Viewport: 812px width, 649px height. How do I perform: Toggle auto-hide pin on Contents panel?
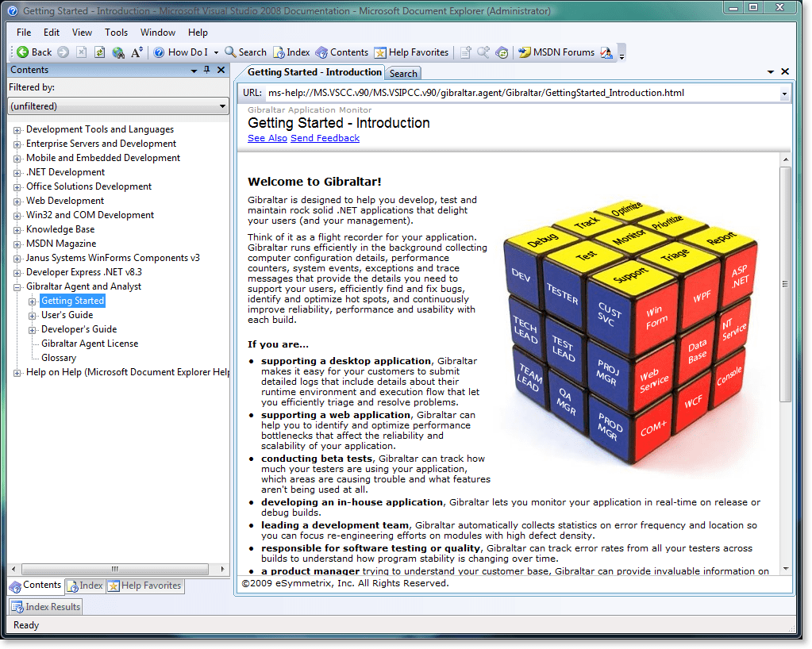[x=207, y=70]
